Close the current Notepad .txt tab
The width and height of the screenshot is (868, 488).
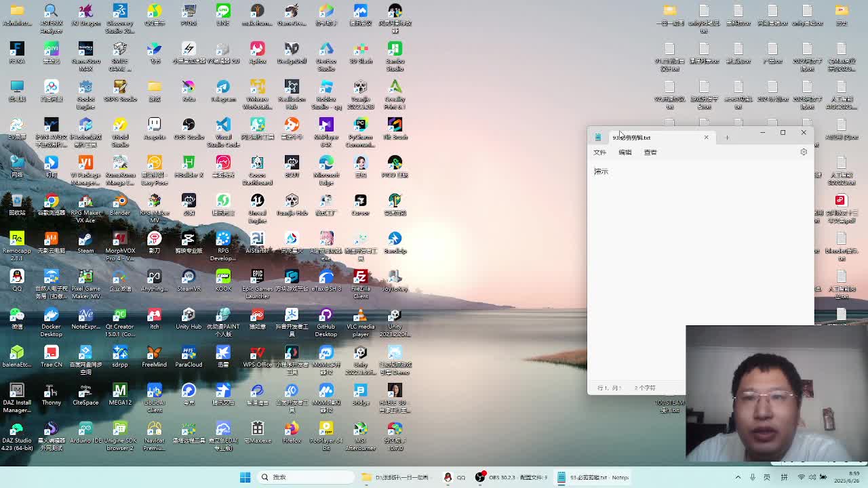pyautogui.click(x=706, y=138)
